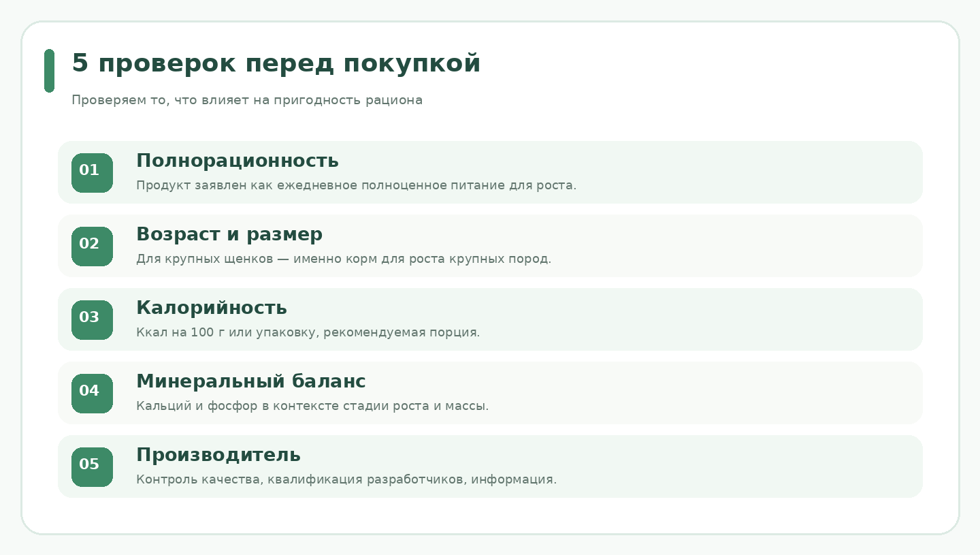Click the 04 number badge

pyautogui.click(x=92, y=394)
